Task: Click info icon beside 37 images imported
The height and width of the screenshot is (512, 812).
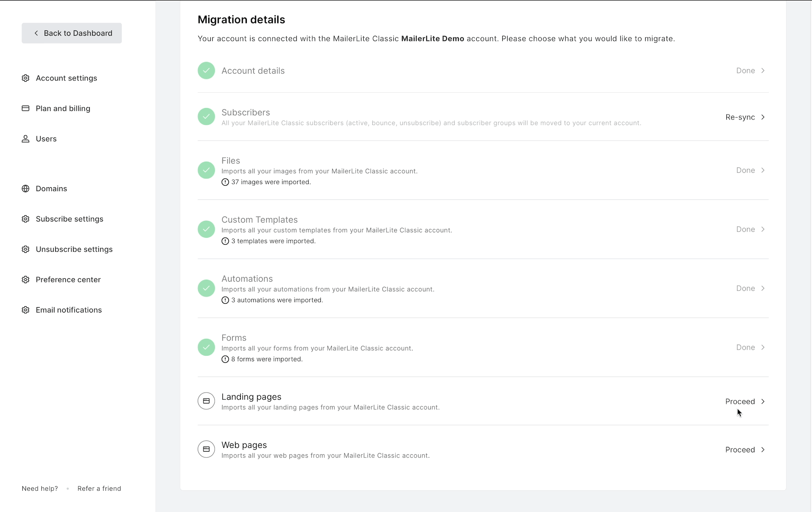Action: (225, 182)
